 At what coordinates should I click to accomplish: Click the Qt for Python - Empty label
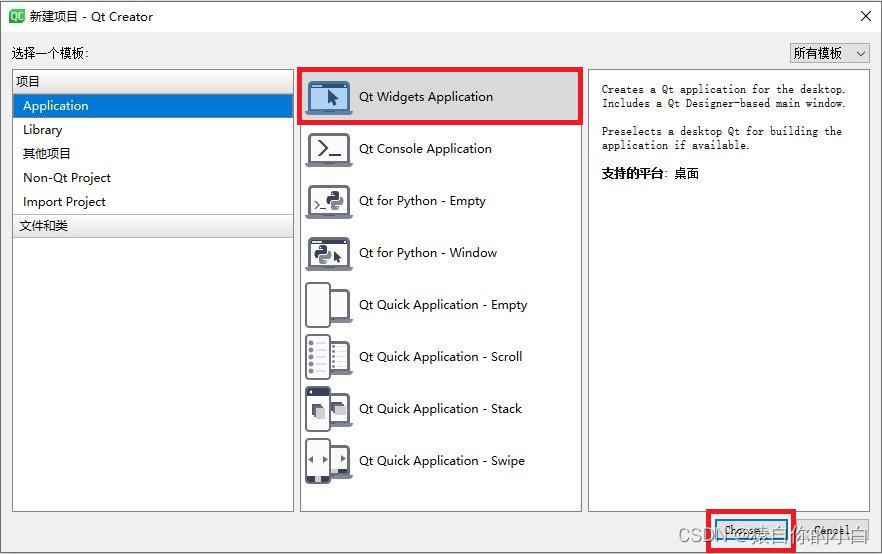422,201
